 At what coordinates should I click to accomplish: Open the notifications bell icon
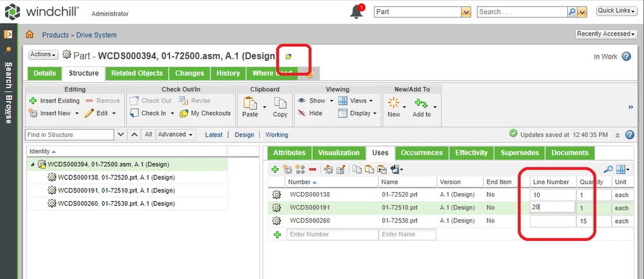pos(356,12)
